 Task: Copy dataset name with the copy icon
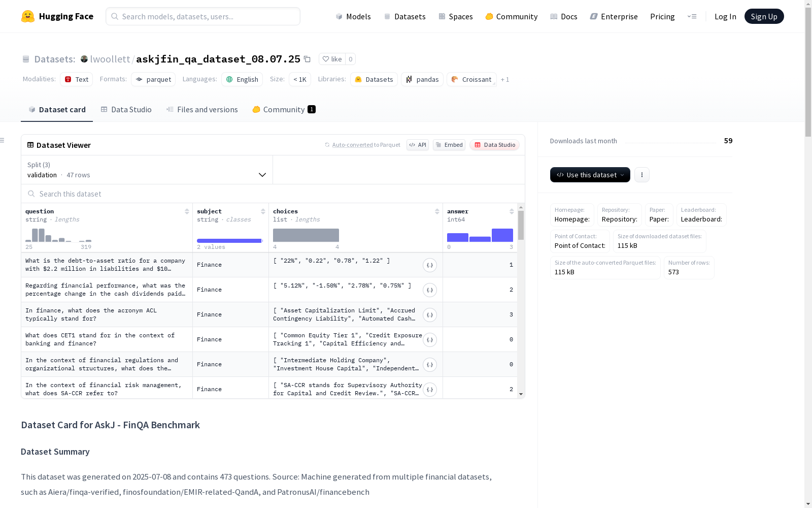[x=307, y=59]
